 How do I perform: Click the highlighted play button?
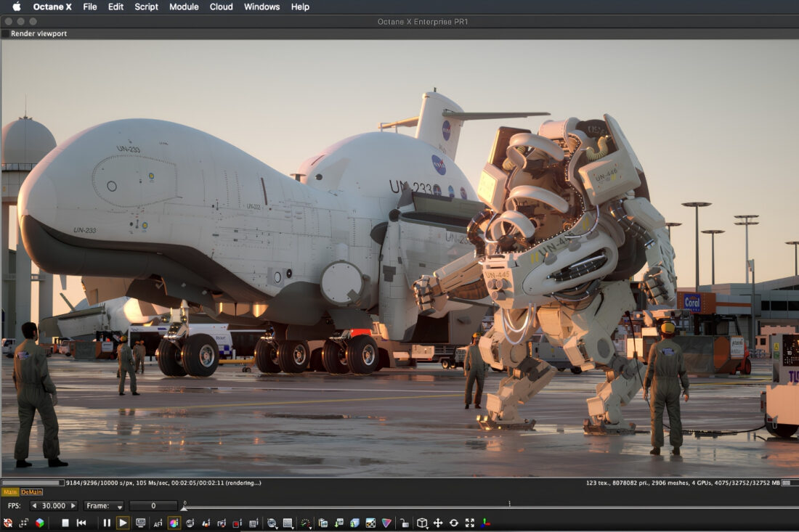pyautogui.click(x=123, y=523)
